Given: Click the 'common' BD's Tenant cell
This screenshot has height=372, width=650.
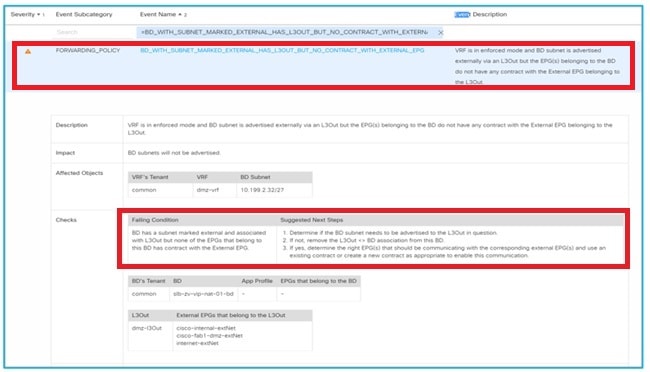Looking at the screenshot, I should tap(144, 294).
